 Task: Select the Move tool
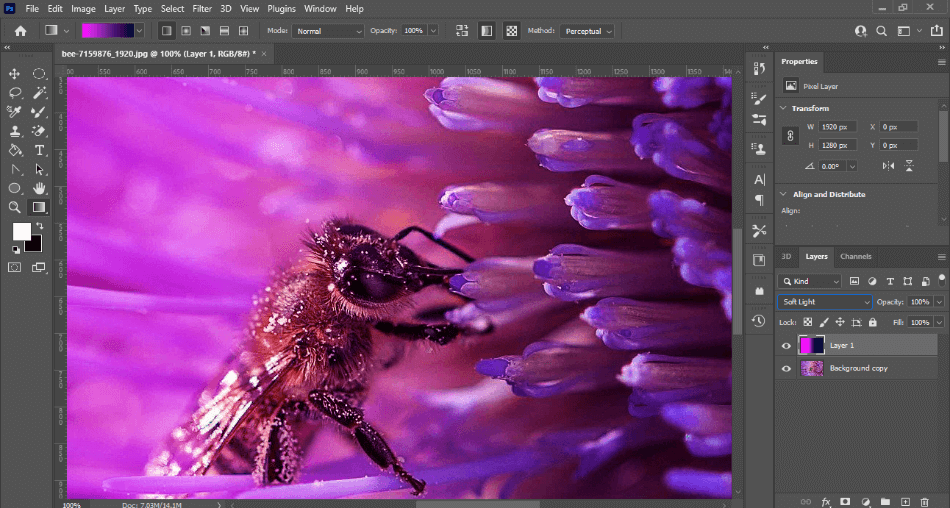tap(15, 73)
